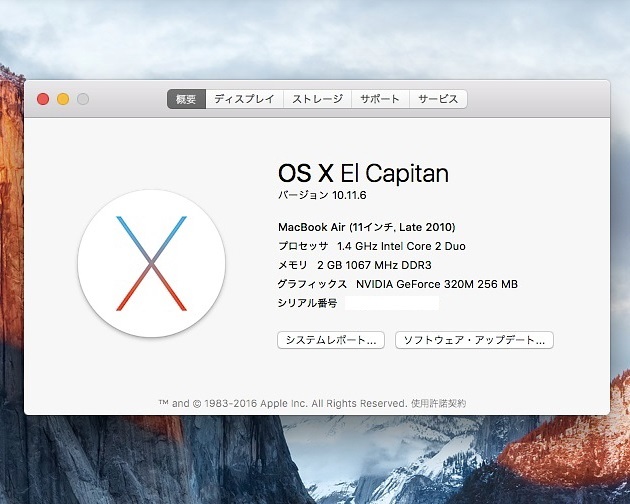
Task: Click NVIDIA GeForce 320M 256 MB value
Action: (437, 284)
